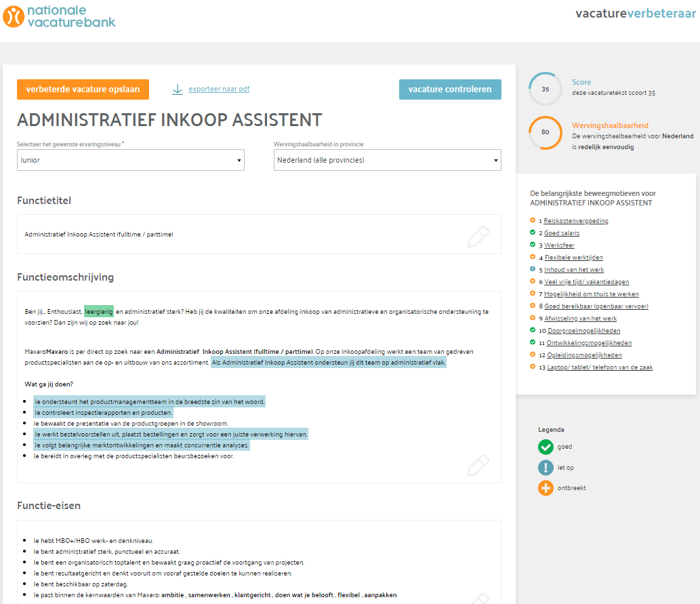This screenshot has width=700, height=604.
Task: Open the 'exporteer naar pdf' link
Action: [218, 89]
